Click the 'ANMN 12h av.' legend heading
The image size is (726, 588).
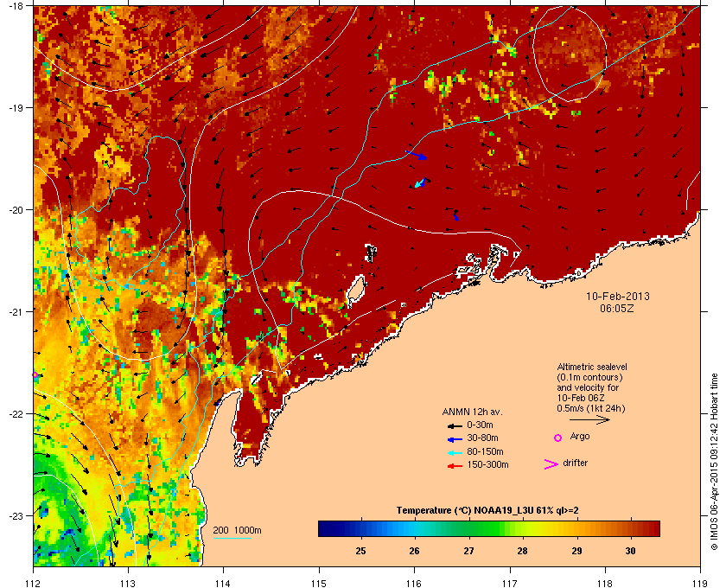coord(472,412)
